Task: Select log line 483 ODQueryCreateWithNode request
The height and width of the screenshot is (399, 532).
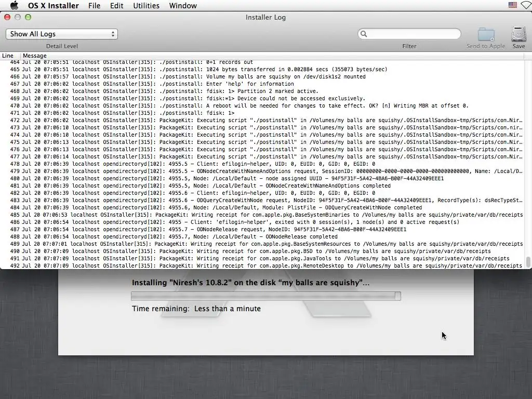Action: pos(262,200)
